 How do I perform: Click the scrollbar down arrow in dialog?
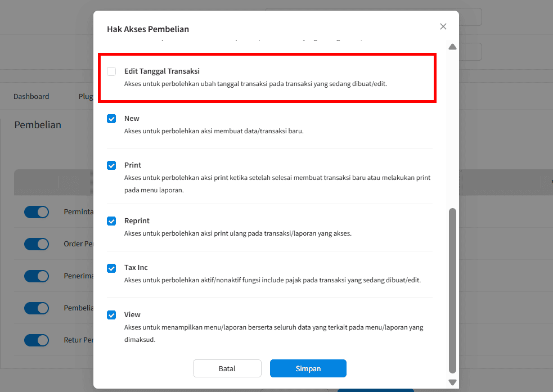point(452,382)
